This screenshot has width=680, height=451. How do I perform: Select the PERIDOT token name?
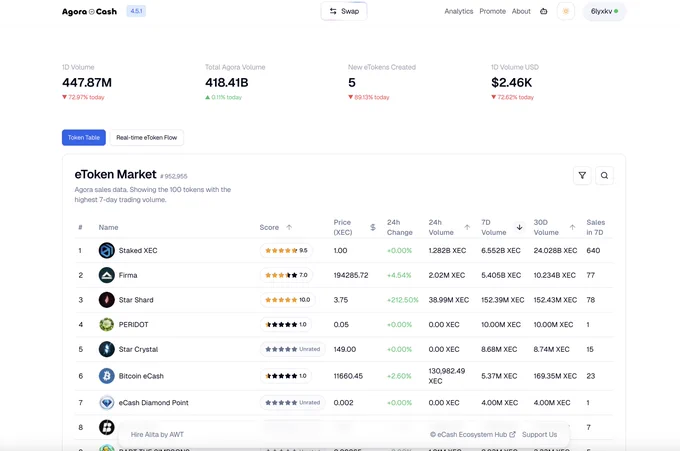point(134,325)
